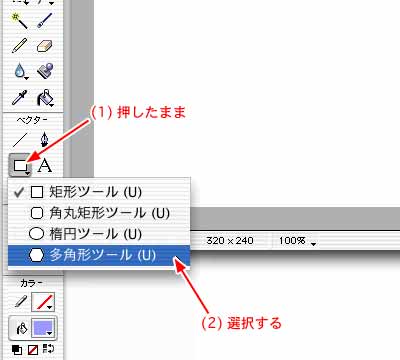Click the no stroke or fill icon
Image resolution: width=400 pixels, height=360 pixels.
click(33, 349)
